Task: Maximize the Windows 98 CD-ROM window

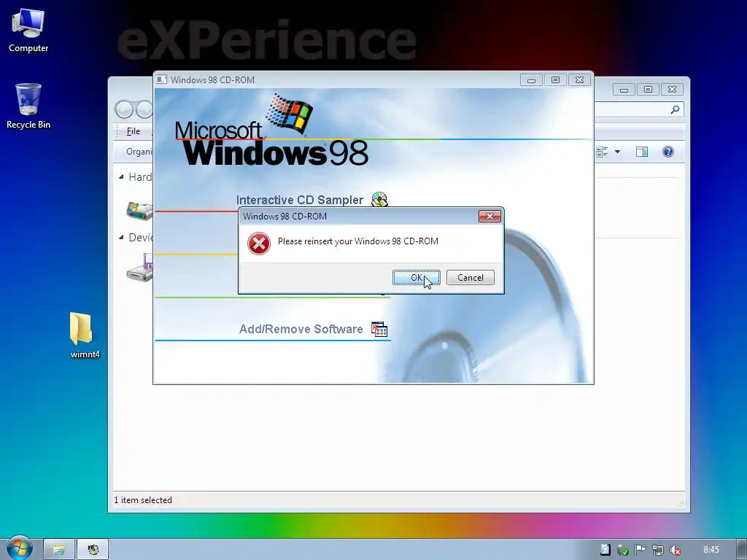Action: pos(555,80)
